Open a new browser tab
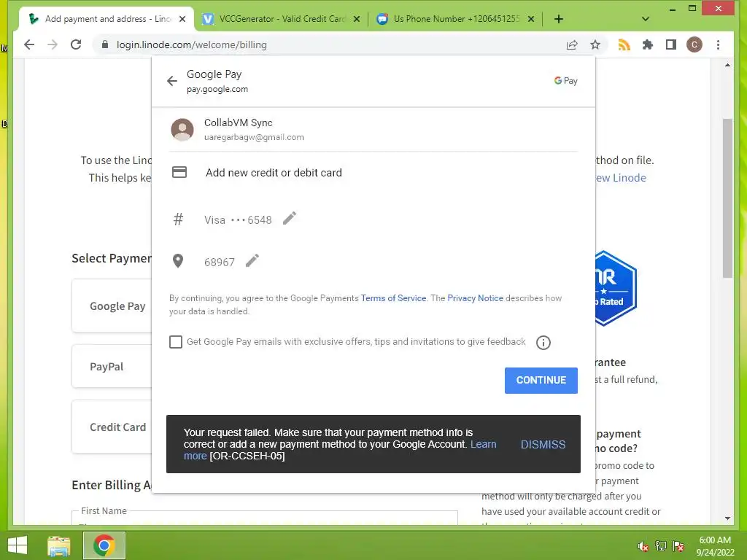The image size is (747, 560). (559, 19)
